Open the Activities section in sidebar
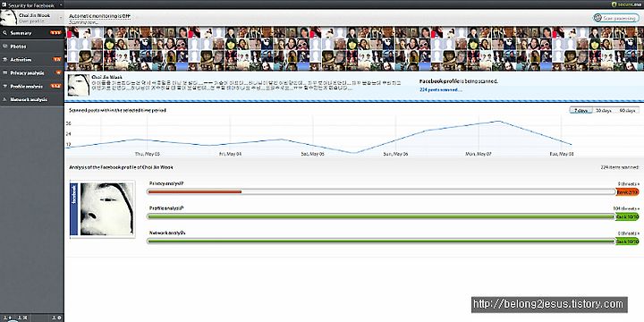Viewport: 644px width, 322px height. (x=31, y=60)
